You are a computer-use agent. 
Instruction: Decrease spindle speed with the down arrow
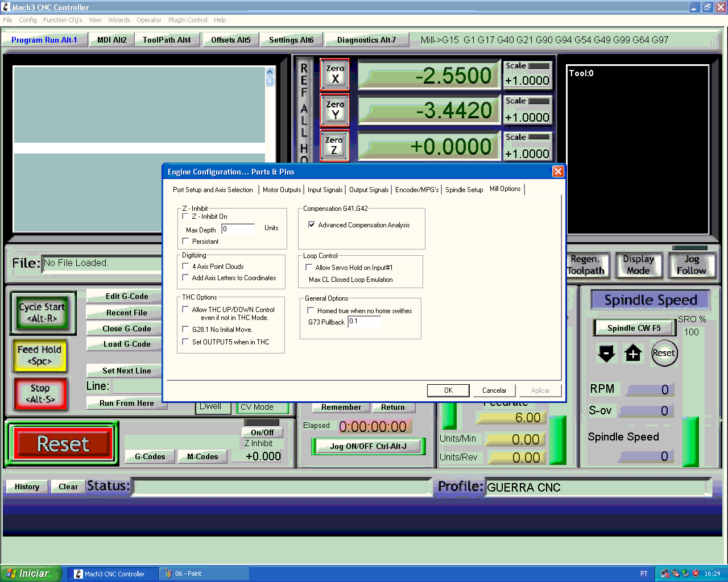tap(606, 353)
